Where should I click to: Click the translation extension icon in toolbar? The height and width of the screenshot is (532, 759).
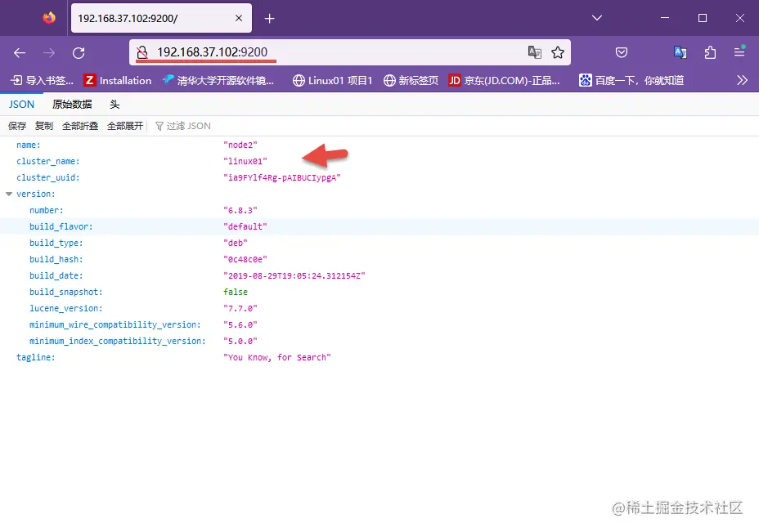(x=680, y=52)
